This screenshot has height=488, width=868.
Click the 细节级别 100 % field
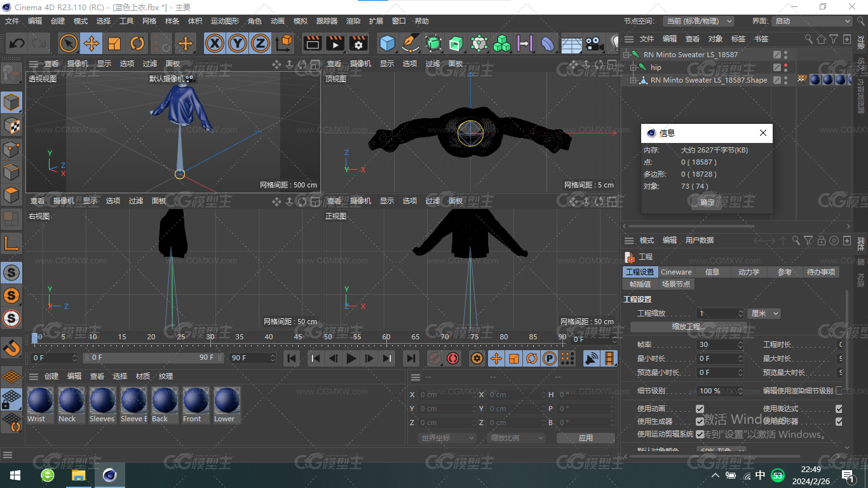click(719, 391)
